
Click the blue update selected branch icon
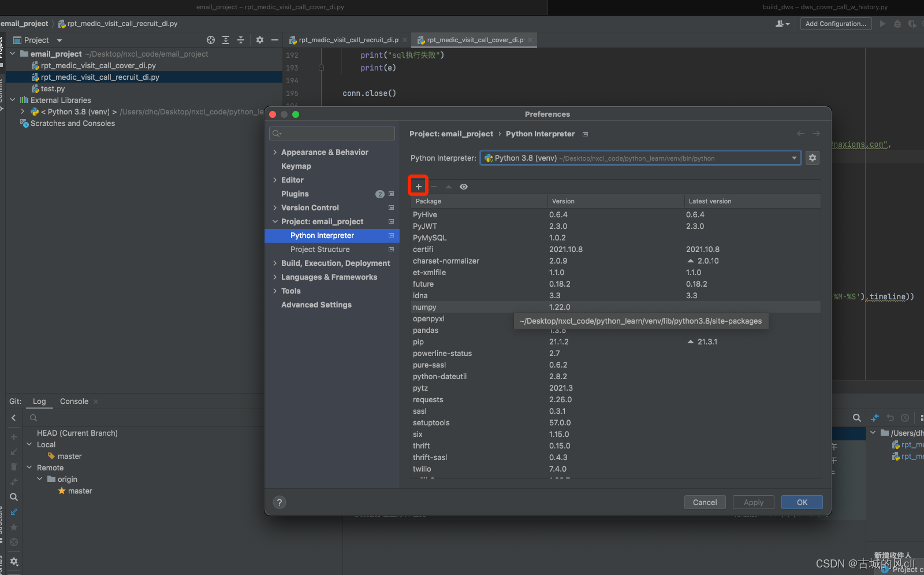(14, 512)
